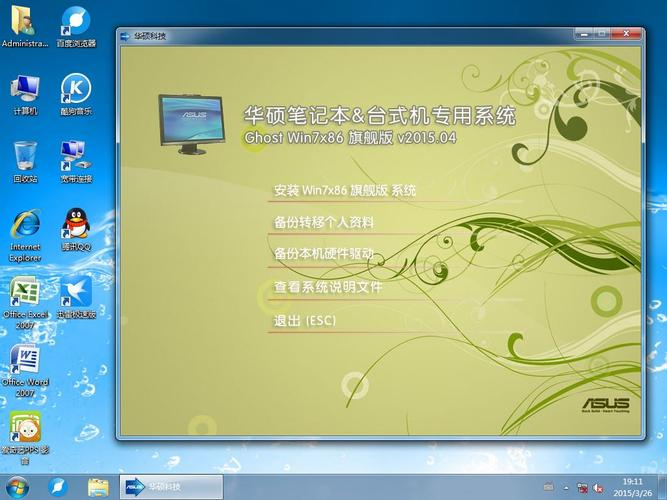Open Tencent QQ penguin icon
667x500 pixels.
pos(76,225)
